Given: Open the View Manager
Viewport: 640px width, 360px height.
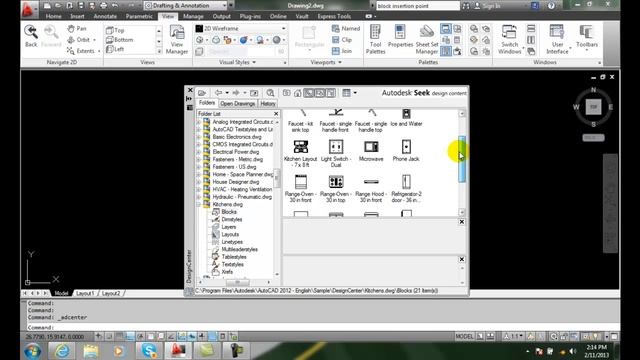Looking at the screenshot, I should click(177, 40).
